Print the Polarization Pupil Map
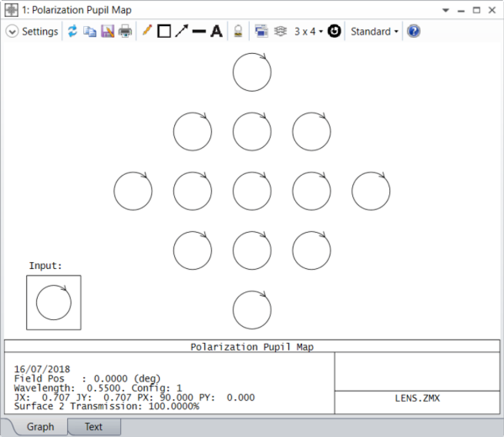Viewport: 504px width, 437px height. pos(125,32)
